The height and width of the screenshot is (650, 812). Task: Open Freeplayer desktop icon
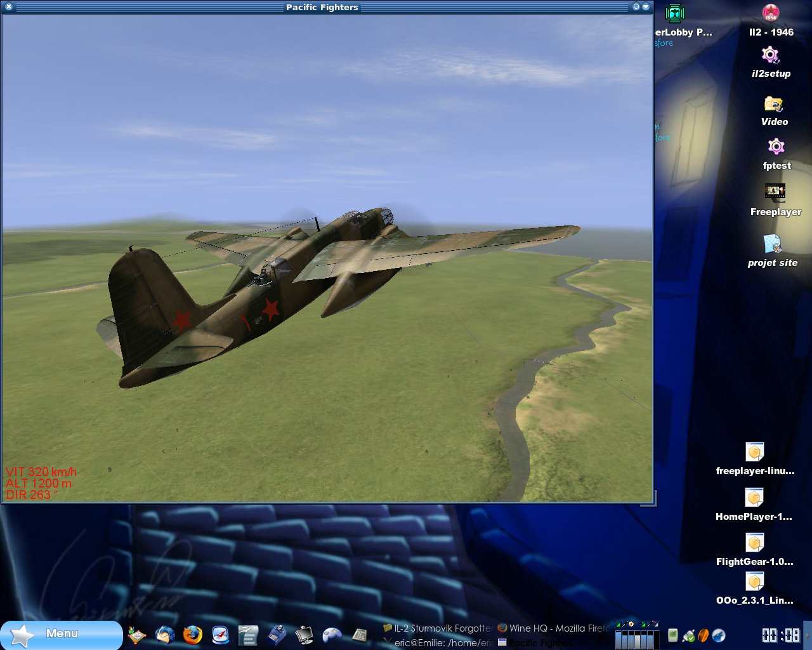pyautogui.click(x=775, y=199)
